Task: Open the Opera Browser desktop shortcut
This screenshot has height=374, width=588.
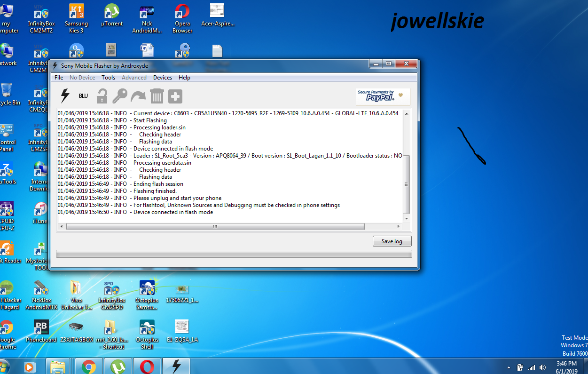Action: (182, 19)
